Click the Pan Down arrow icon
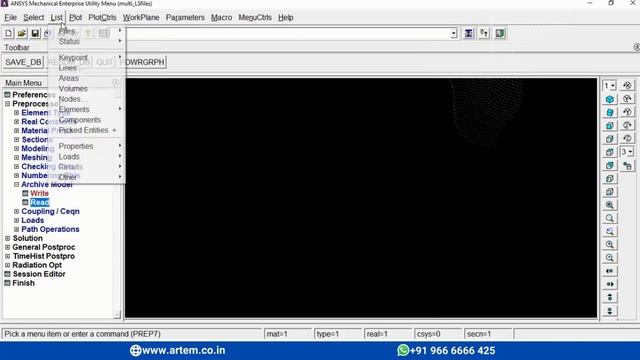This screenshot has height=360, width=640. pos(610,311)
